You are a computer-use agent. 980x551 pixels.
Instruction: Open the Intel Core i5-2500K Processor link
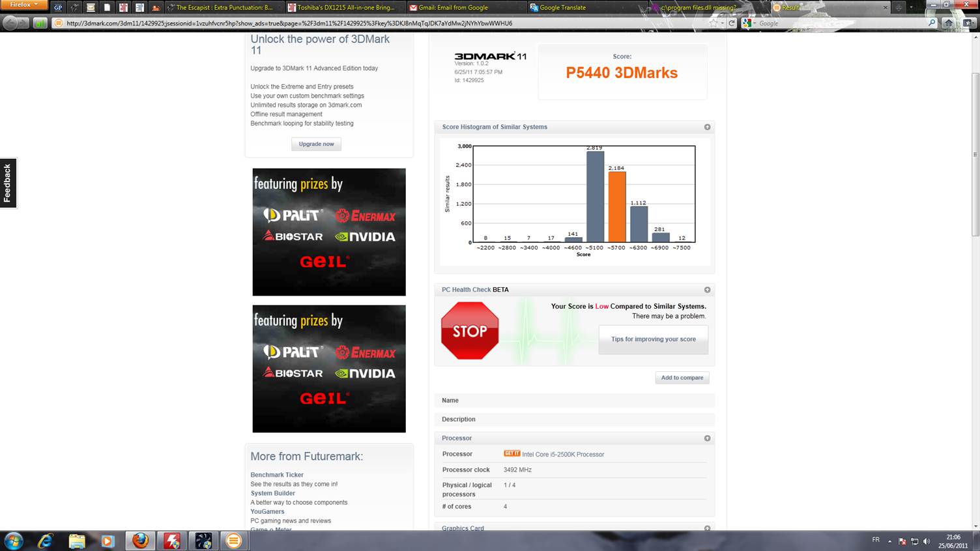tap(563, 455)
